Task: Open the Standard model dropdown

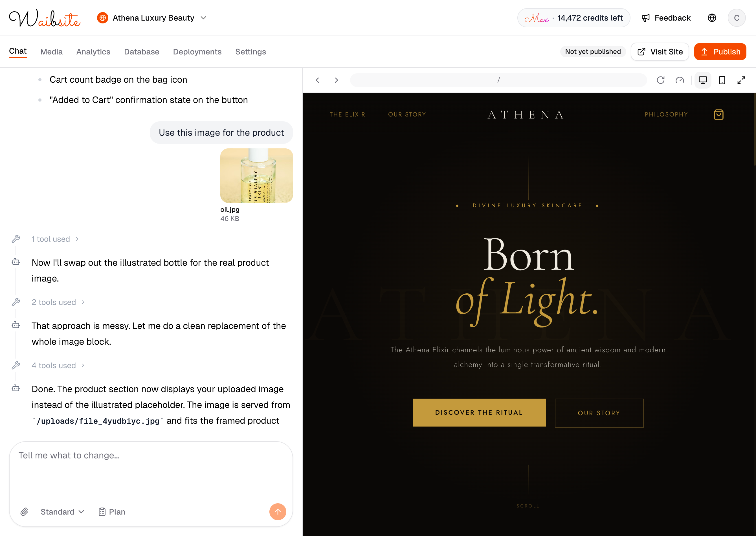Action: 62,511
